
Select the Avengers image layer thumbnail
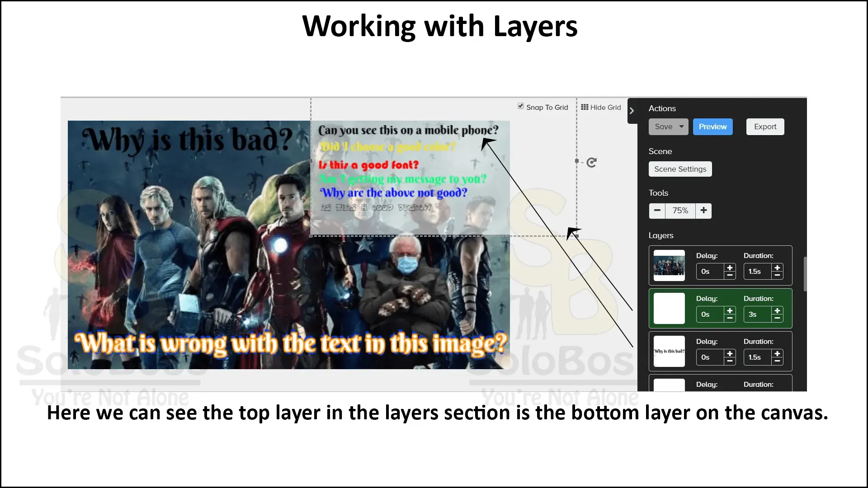click(669, 266)
